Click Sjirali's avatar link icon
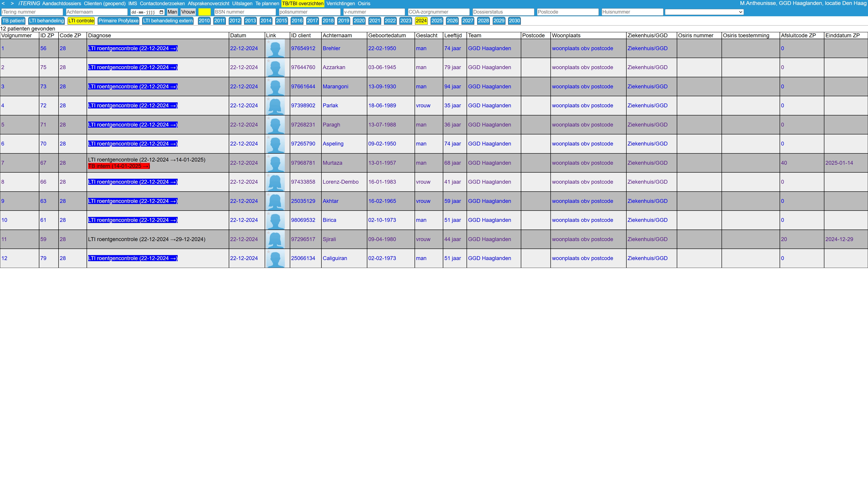Viewport: 868px width, 488px height. click(x=275, y=239)
